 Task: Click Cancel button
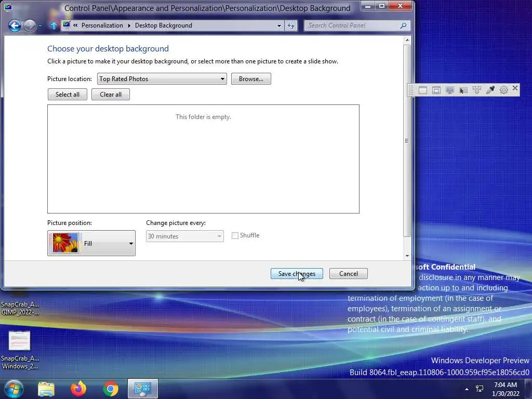click(x=349, y=273)
